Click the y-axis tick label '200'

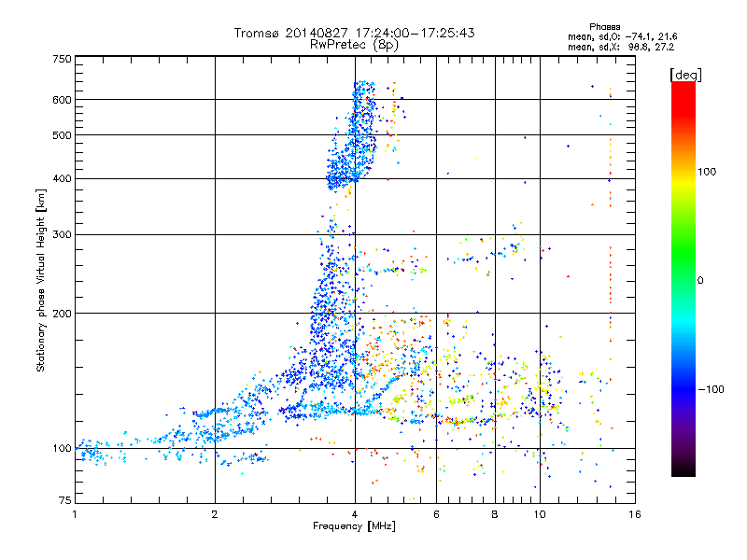62,314
